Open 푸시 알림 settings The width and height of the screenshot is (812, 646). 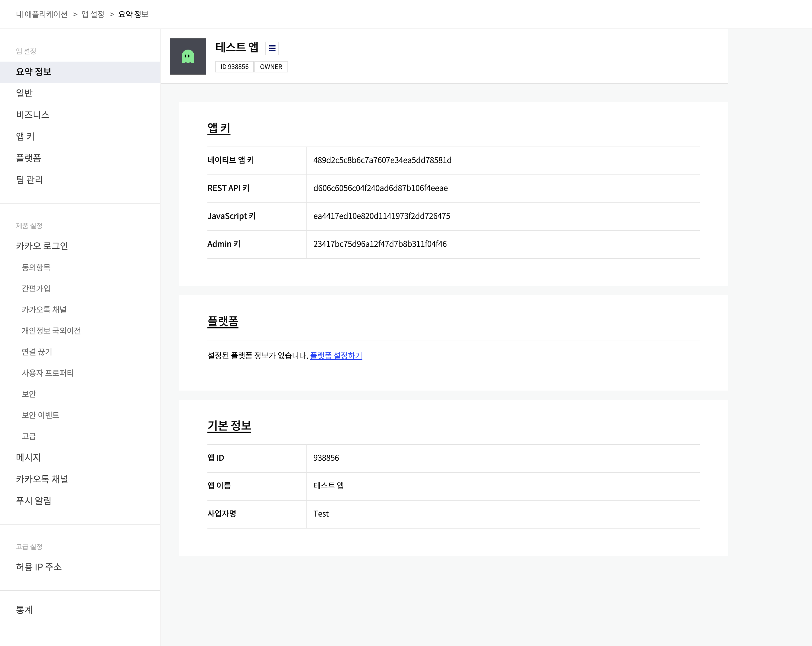(34, 501)
